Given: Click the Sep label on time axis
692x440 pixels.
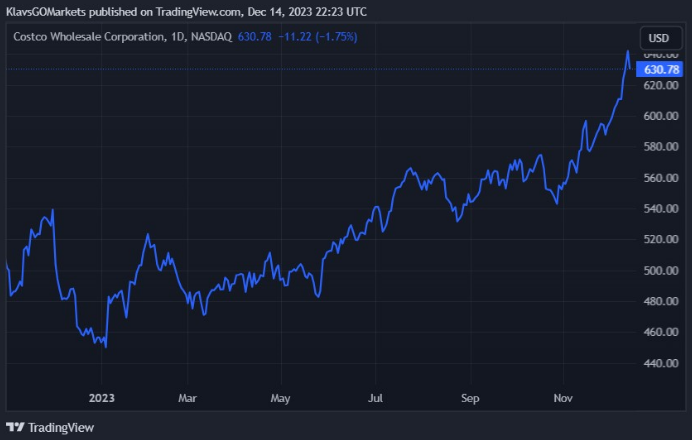Looking at the screenshot, I should tap(470, 399).
